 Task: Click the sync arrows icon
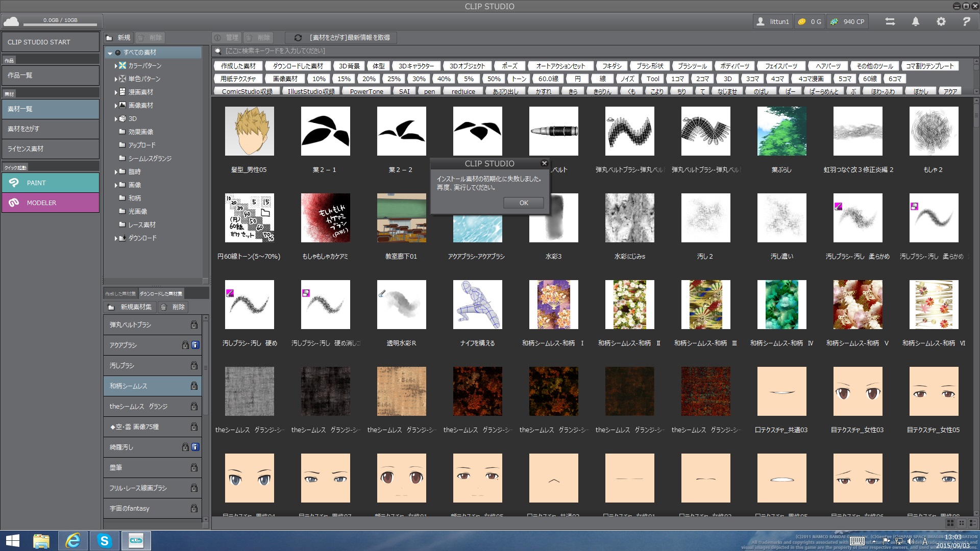[890, 21]
